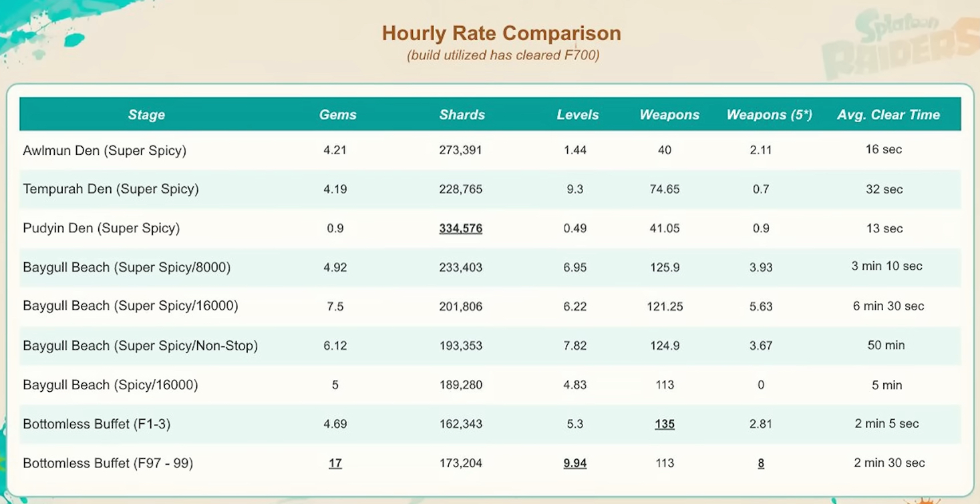Image resolution: width=980 pixels, height=504 pixels.
Task: Click '113' in the Bottomless Buffet (F97 - 99) row
Action: [665, 463]
